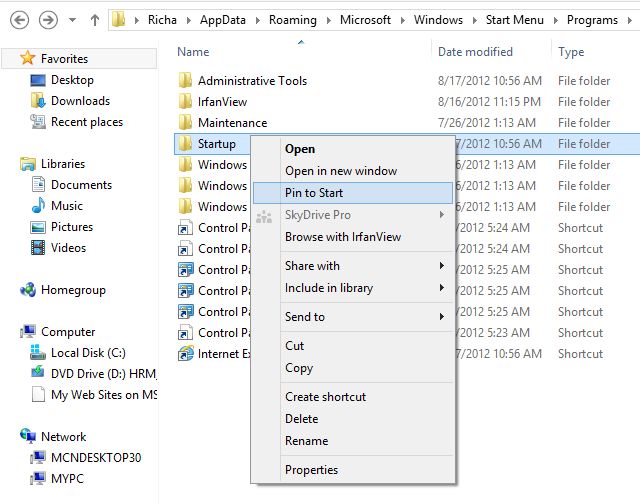Screen dimensions: 640x504
Task: Click the Back navigation arrow
Action: click(x=19, y=20)
